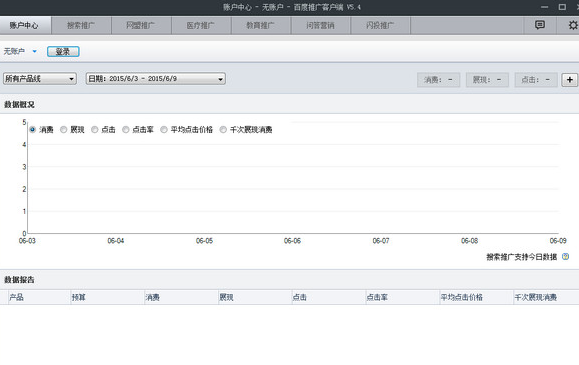Switch to the 医疗推广 tab
Image resolution: width=579 pixels, height=365 pixels.
(201, 25)
